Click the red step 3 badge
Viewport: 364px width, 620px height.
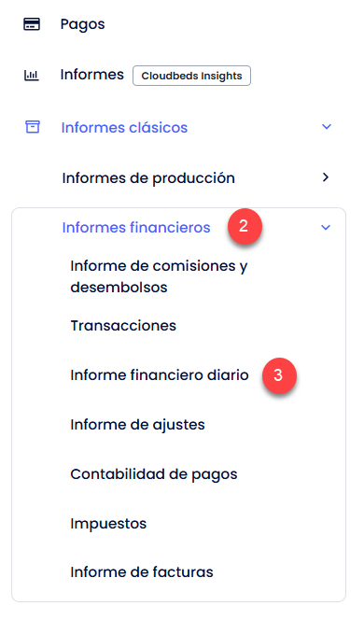coord(279,375)
